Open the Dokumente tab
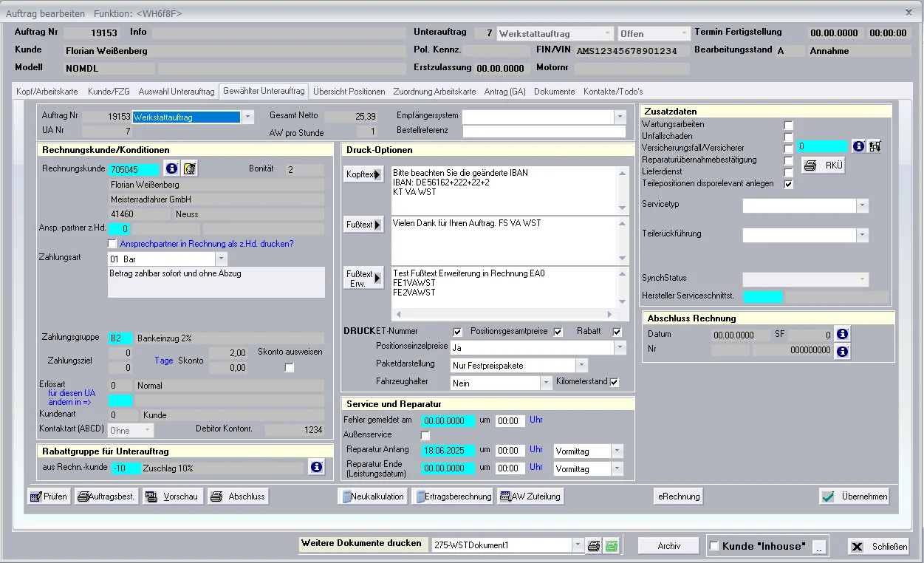The height and width of the screenshot is (563, 924). [555, 92]
